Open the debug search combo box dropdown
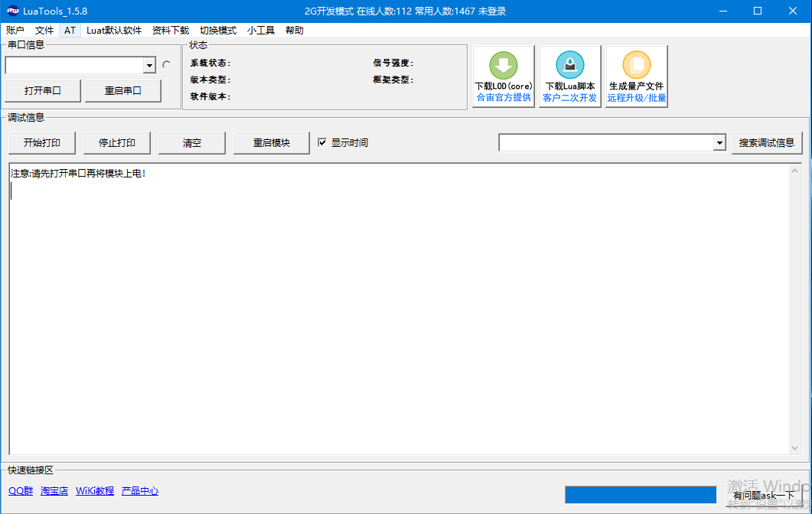 tap(719, 143)
